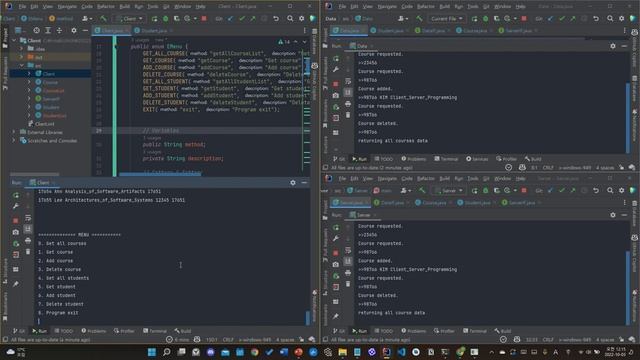Screen dimensions: 640x360
Task: Click the Data console vertical scrollbar
Action: 628,118
